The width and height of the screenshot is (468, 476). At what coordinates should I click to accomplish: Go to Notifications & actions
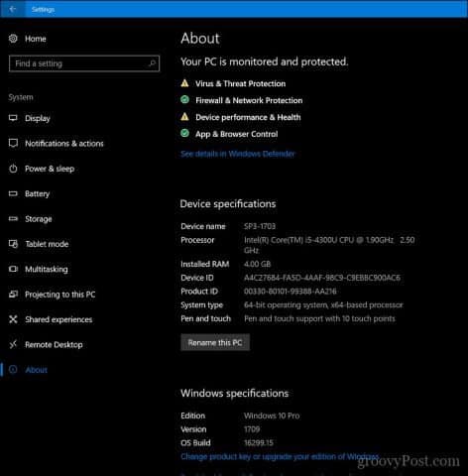[x=64, y=144]
